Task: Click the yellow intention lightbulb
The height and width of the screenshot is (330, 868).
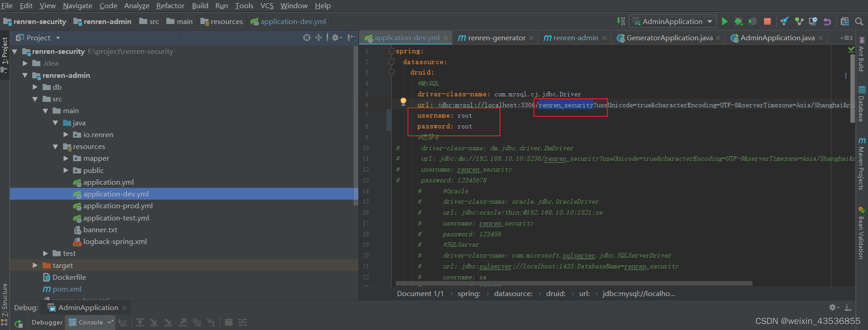Action: coord(403,101)
